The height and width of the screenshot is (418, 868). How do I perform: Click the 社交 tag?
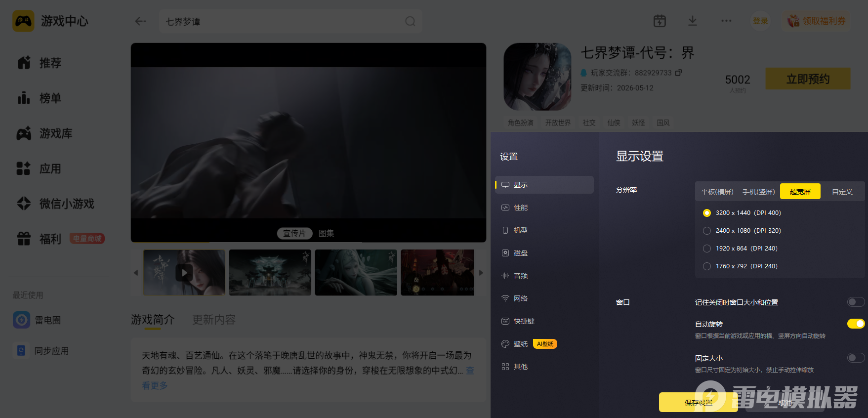tap(589, 123)
